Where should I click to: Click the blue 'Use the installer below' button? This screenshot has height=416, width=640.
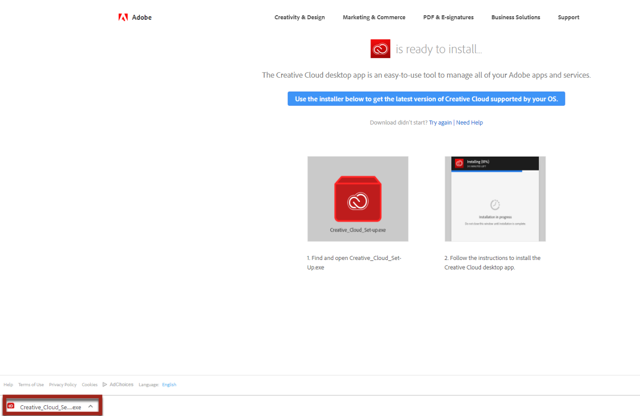tap(426, 99)
